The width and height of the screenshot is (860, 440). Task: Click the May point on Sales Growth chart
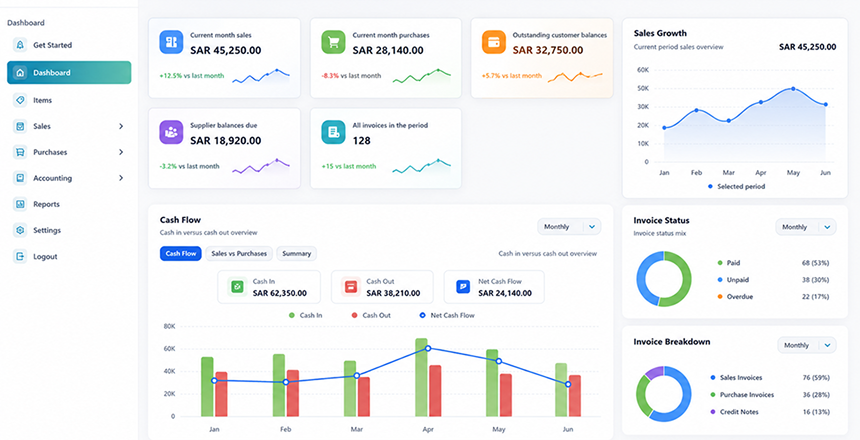pyautogui.click(x=793, y=88)
